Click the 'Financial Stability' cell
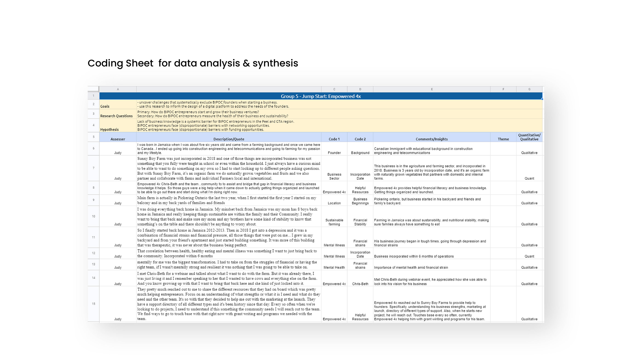Screen dimensions: 644x364 coord(360,217)
